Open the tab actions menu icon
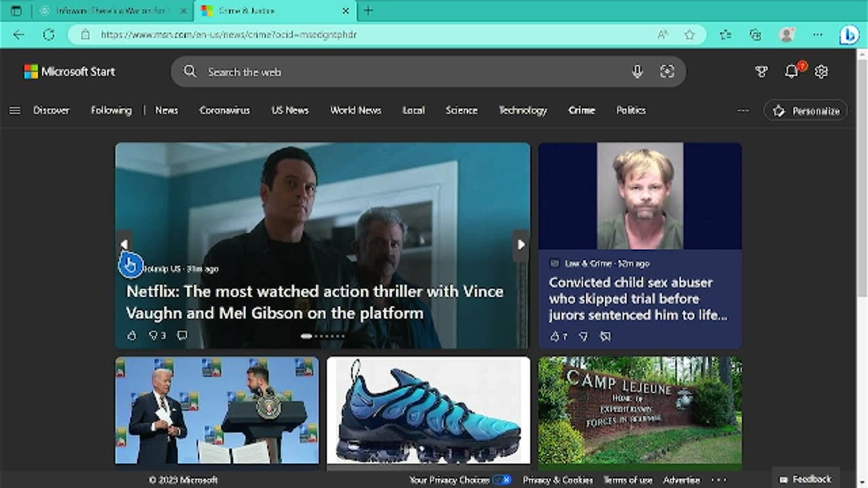868x488 pixels. pos(16,11)
